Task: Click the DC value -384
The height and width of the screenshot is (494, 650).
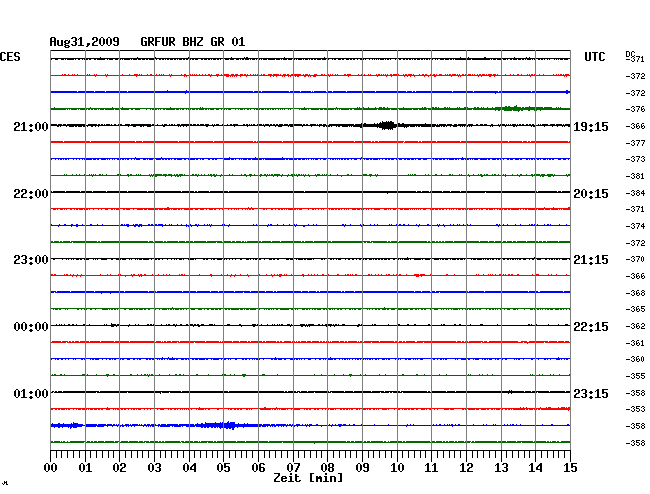Action: pyautogui.click(x=635, y=193)
